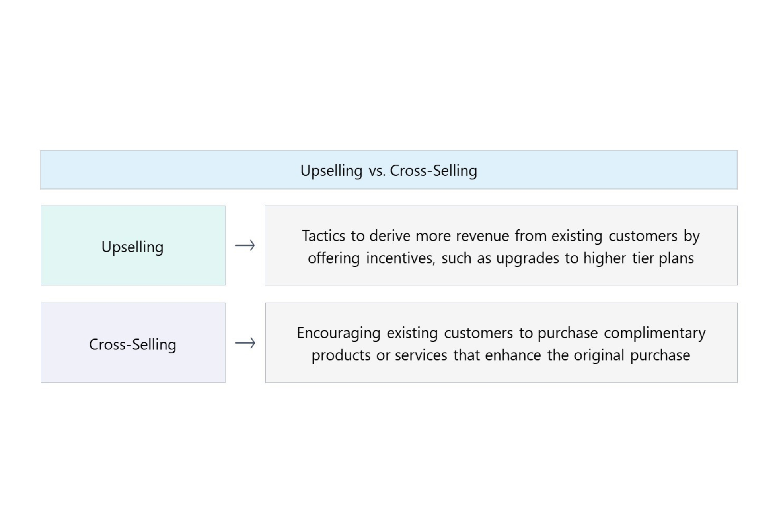Click the word "upgrades" in upselling description

click(x=528, y=259)
